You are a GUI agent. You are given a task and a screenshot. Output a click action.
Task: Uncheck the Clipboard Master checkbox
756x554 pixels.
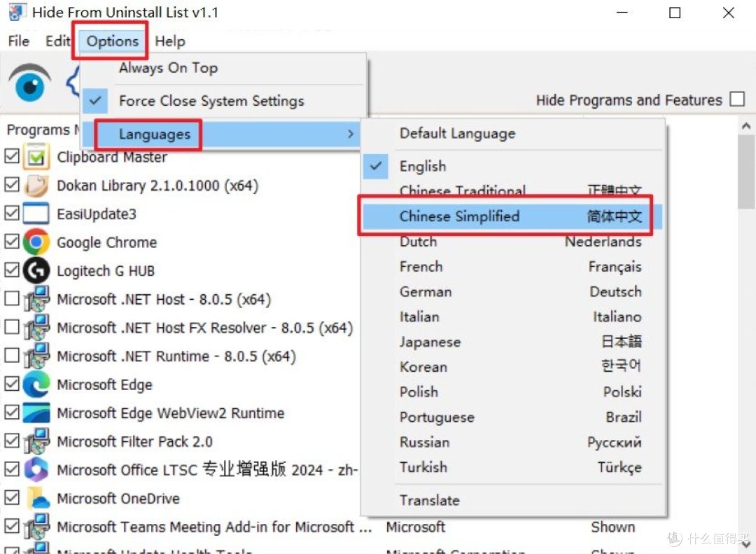click(x=12, y=156)
